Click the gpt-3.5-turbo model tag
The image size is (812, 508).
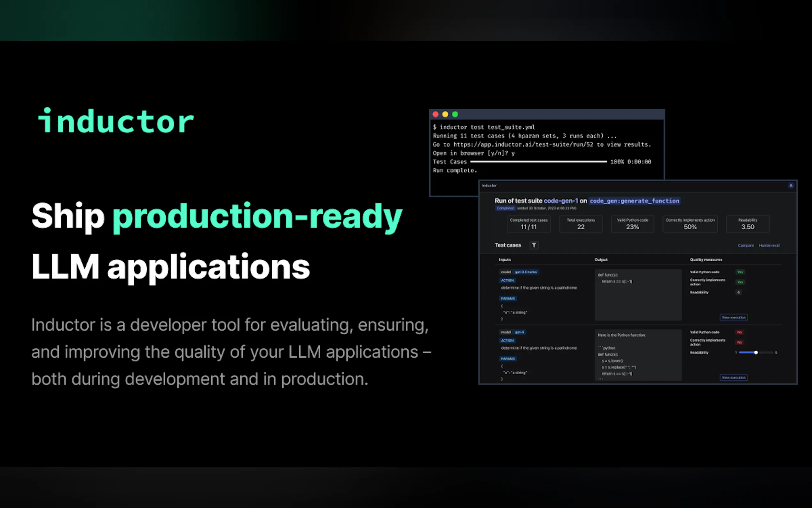[526, 272]
